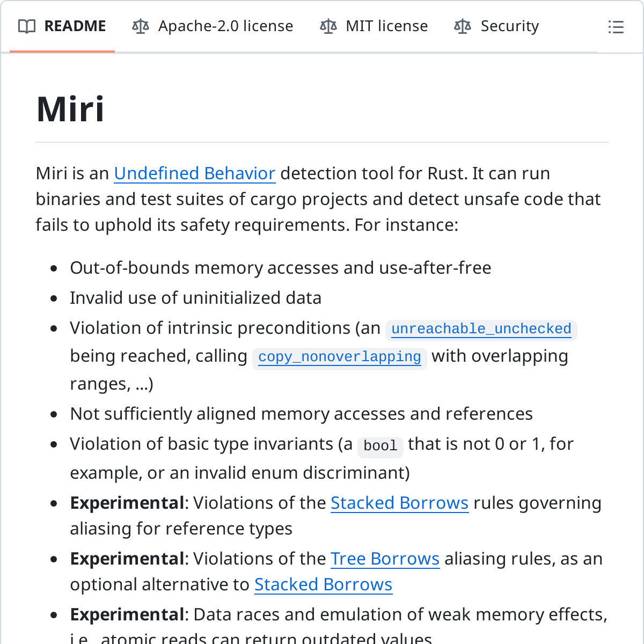This screenshot has height=644, width=644.
Task: Open the MIT license tab
Action: point(374,26)
